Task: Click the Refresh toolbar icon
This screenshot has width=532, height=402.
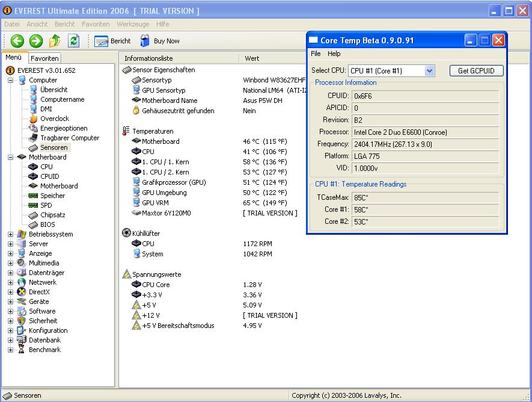Action: click(73, 41)
